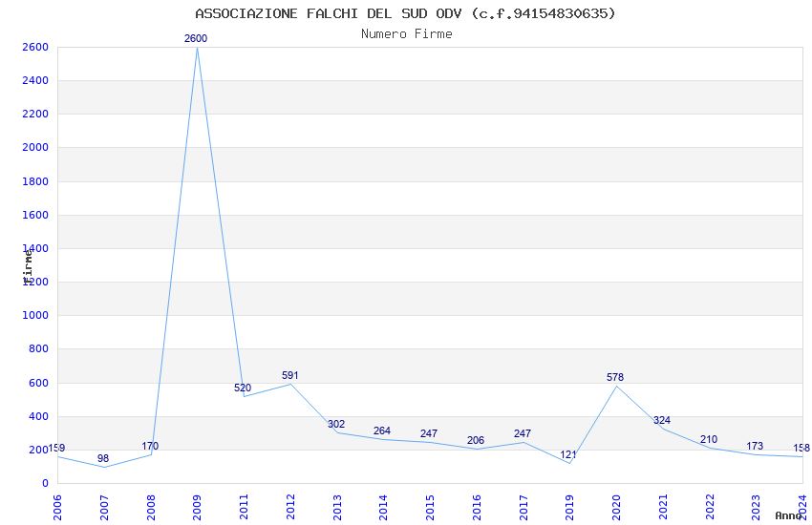Click x-axis year label 2021

(x=663, y=508)
